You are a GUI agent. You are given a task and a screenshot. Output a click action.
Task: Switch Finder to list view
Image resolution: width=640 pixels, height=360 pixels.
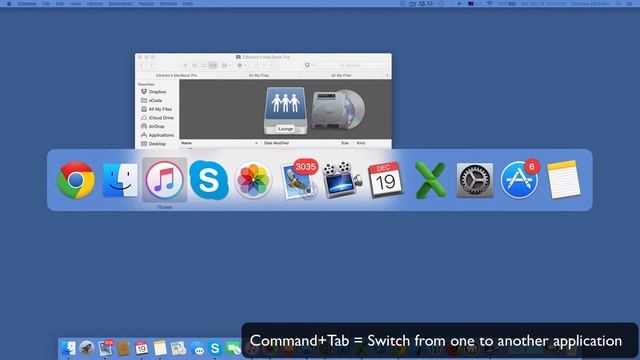[x=194, y=65]
